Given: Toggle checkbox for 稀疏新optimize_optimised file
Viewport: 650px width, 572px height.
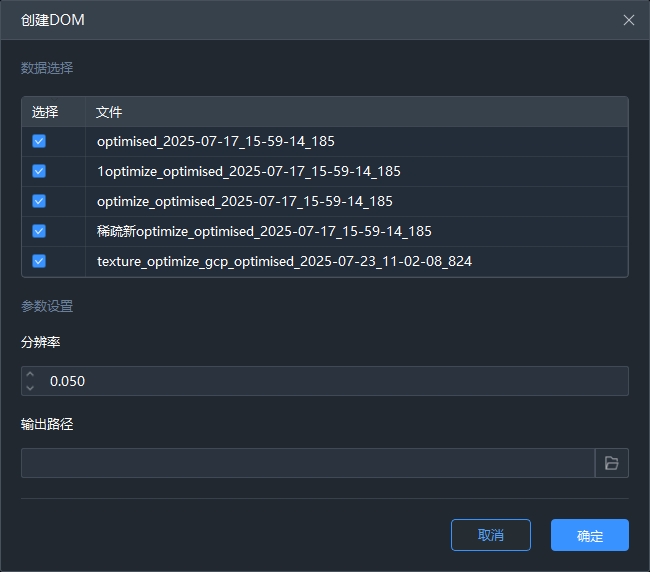Looking at the screenshot, I should (x=39, y=231).
